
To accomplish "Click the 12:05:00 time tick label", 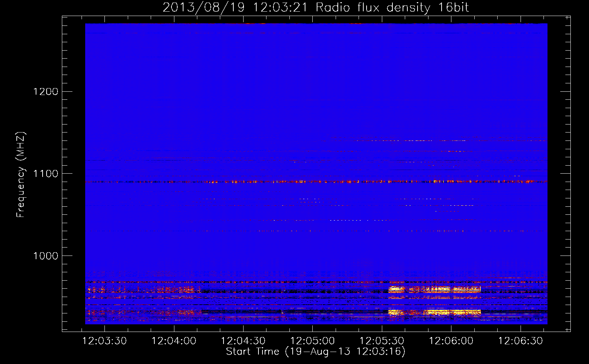I will (312, 341).
